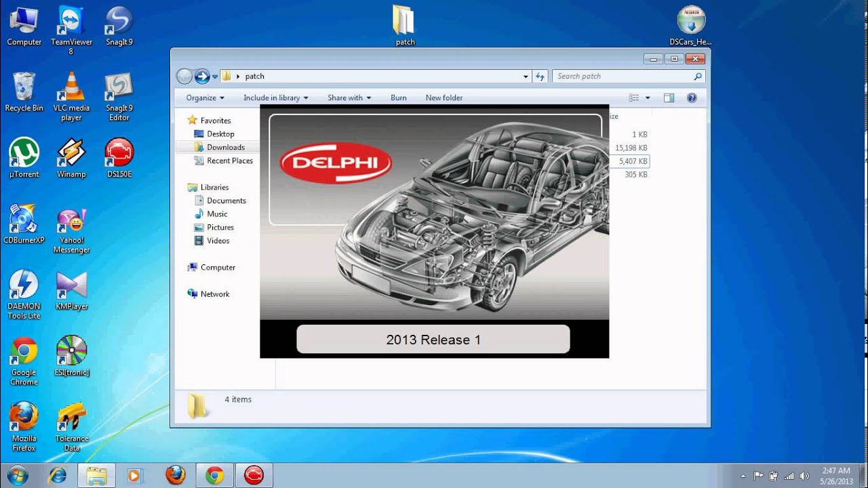The width and height of the screenshot is (868, 488).
Task: Click the New folder button
Action: [443, 98]
